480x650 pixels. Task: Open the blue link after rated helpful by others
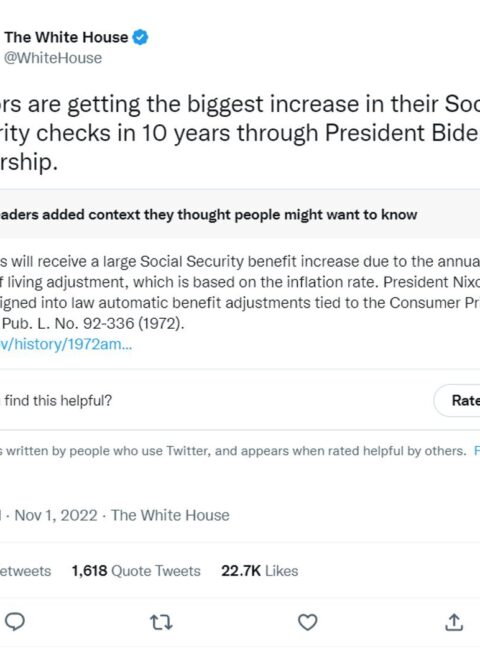477,451
